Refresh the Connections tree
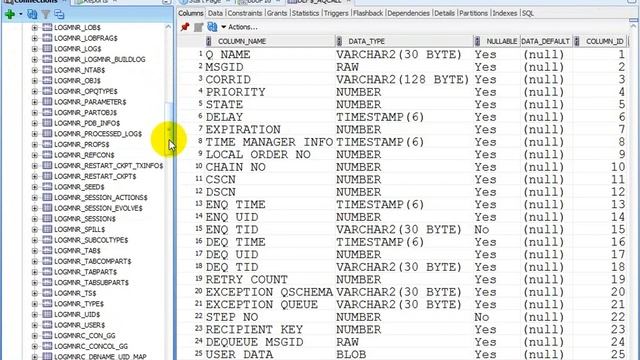640x360 pixels. click(32, 15)
